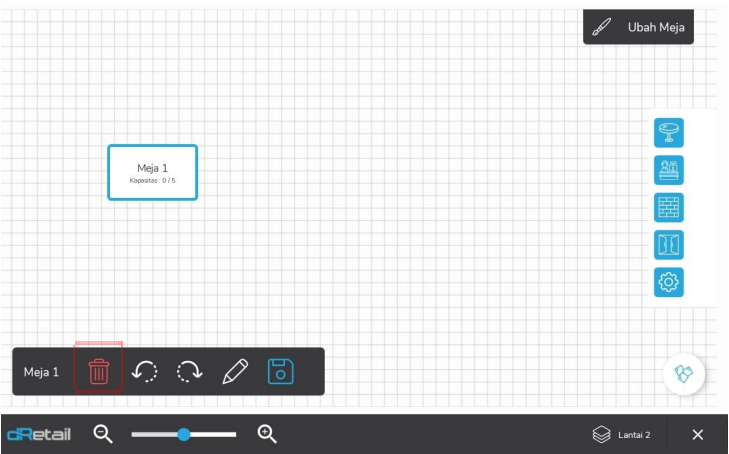
Task: Add a round table from the side panel
Action: pos(668,132)
